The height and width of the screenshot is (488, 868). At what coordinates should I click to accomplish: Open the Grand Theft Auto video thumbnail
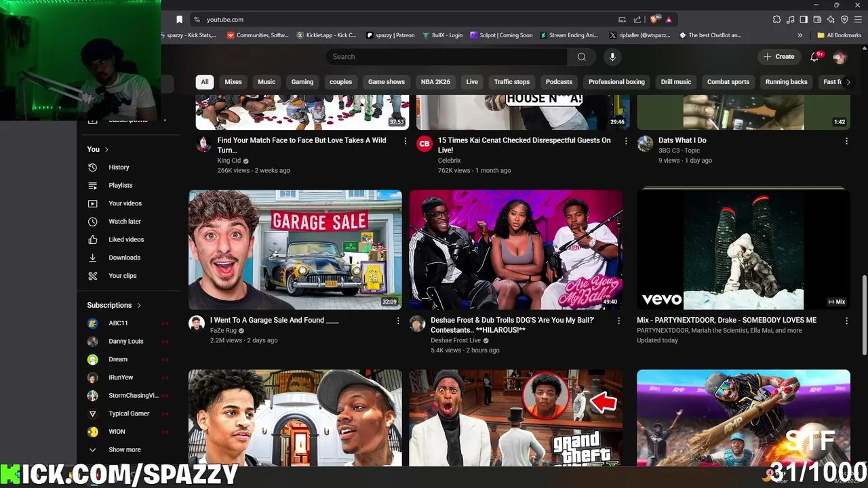[x=515, y=418]
